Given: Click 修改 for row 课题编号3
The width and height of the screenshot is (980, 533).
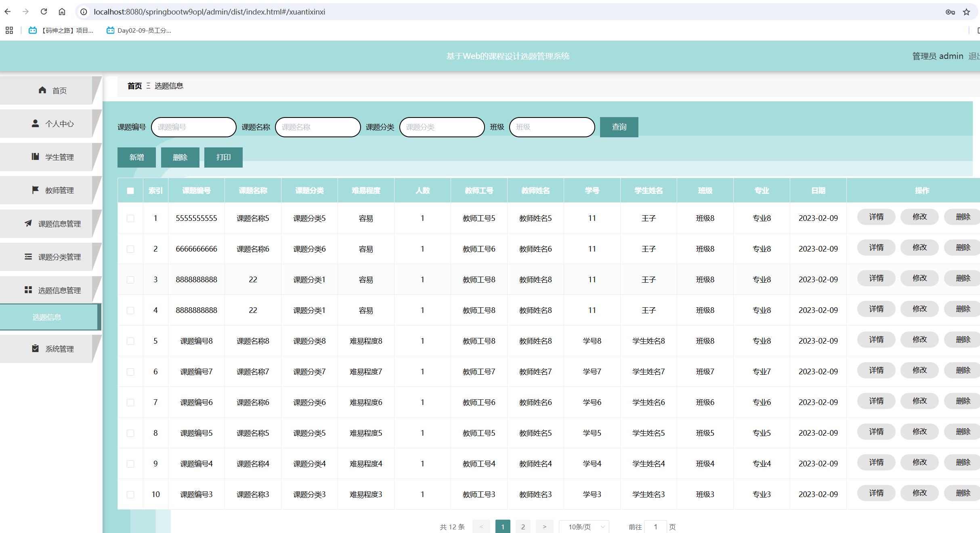Looking at the screenshot, I should click(919, 493).
